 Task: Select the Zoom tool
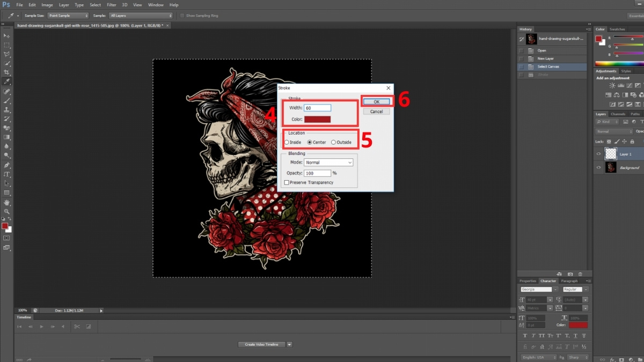click(7, 211)
